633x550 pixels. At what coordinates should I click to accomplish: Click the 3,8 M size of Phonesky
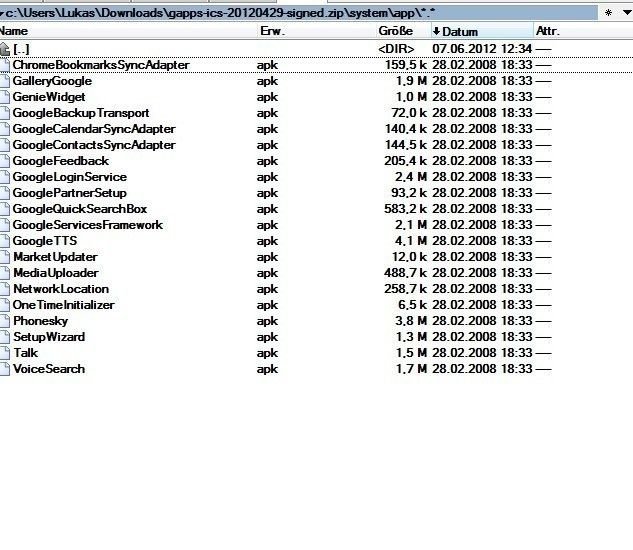point(411,321)
